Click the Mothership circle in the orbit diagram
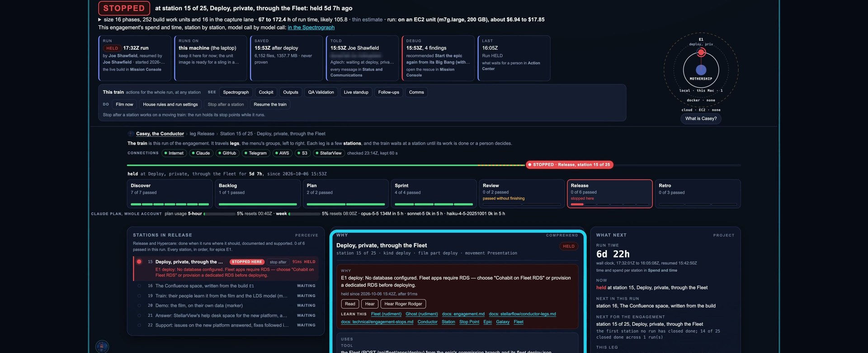This screenshot has height=353, width=868. (x=701, y=70)
